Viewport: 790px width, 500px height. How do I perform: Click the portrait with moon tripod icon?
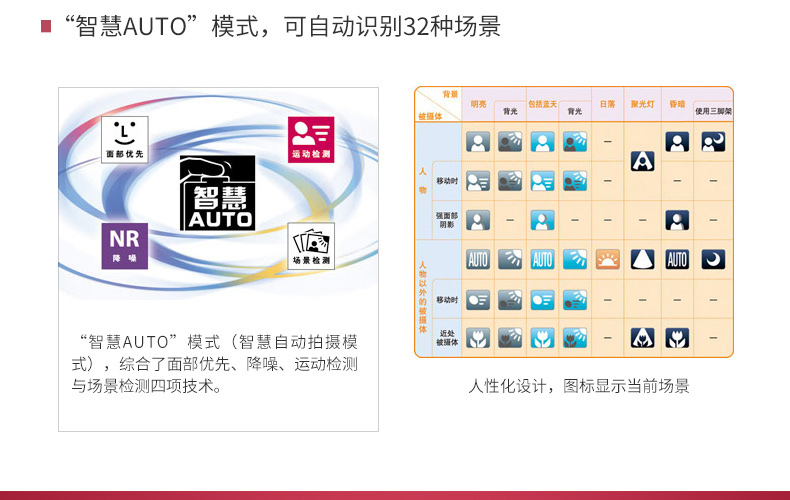[x=712, y=142]
